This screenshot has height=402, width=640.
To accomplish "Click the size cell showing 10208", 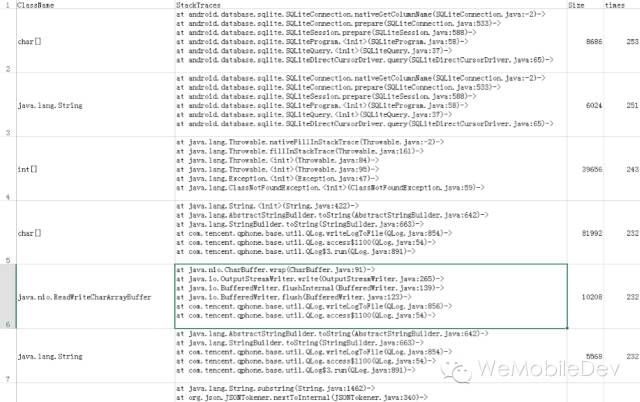I will (585, 296).
